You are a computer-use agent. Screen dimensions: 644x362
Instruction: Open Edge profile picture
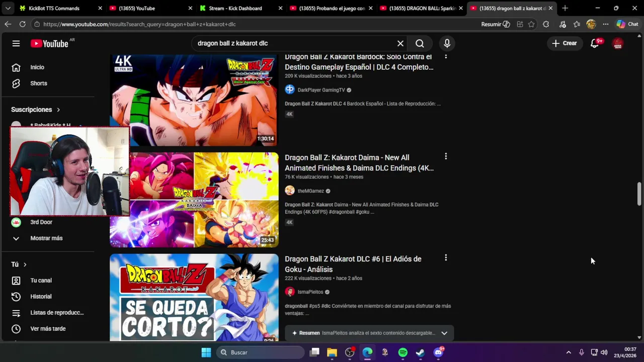pos(591,24)
